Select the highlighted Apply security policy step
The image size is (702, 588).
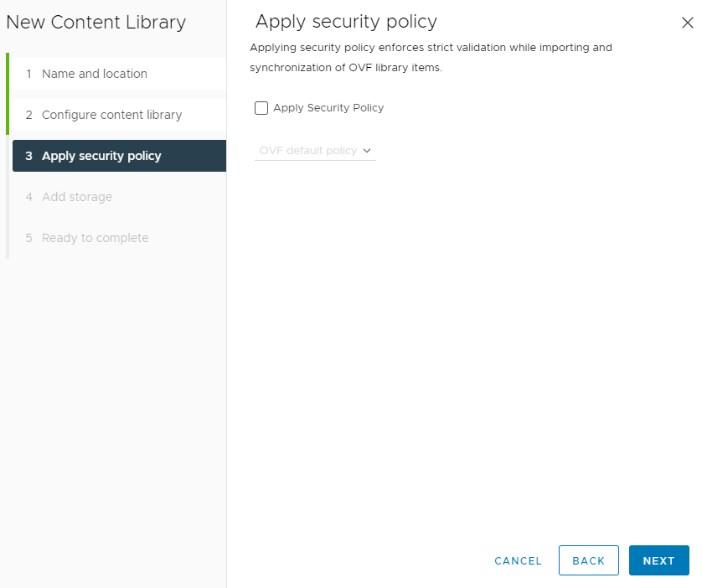pyautogui.click(x=119, y=156)
